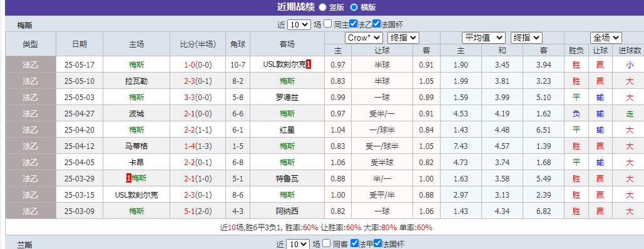Expand the 平均值 dropdown
The height and width of the screenshot is (249, 644).
(x=483, y=38)
